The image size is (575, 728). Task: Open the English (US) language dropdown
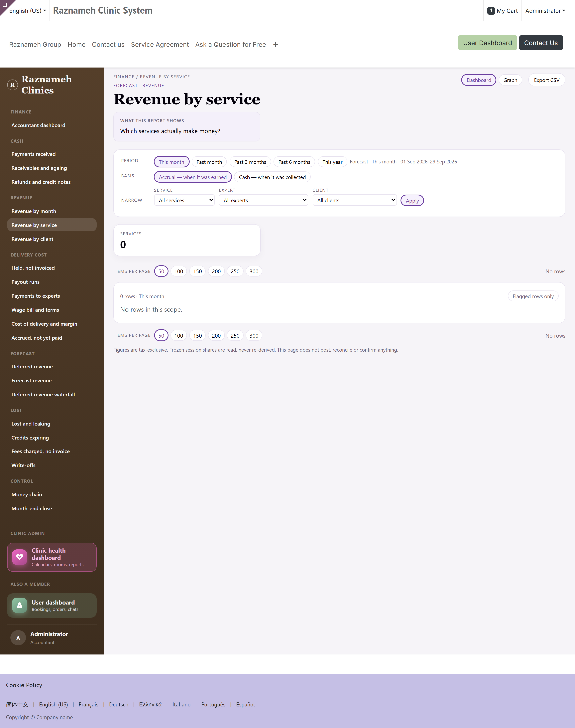click(28, 10)
